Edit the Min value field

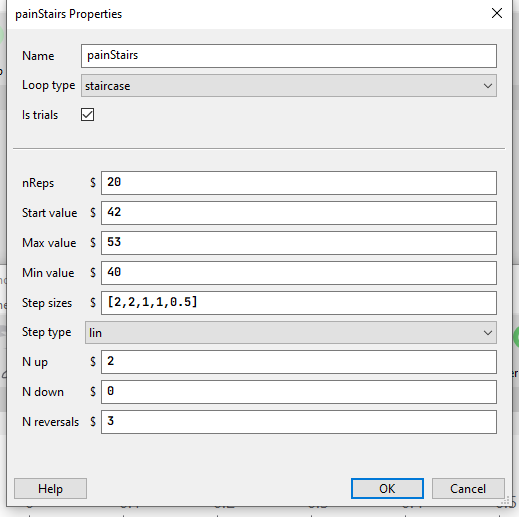299,273
